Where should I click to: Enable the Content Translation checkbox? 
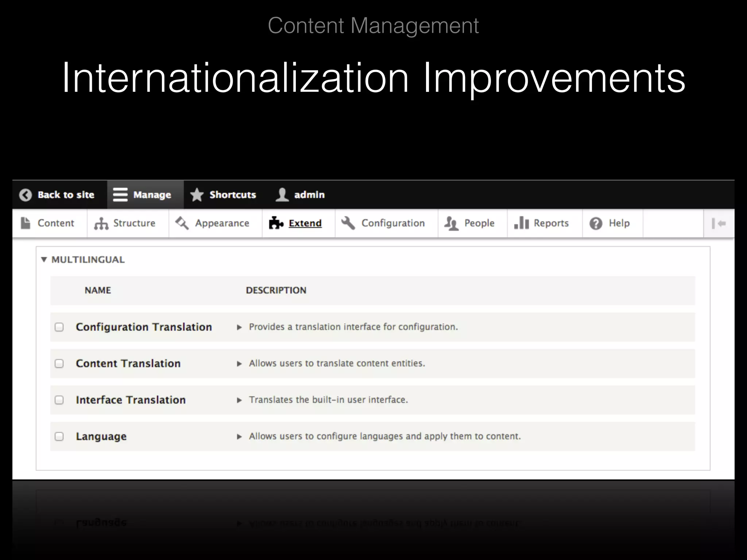pos(59,363)
